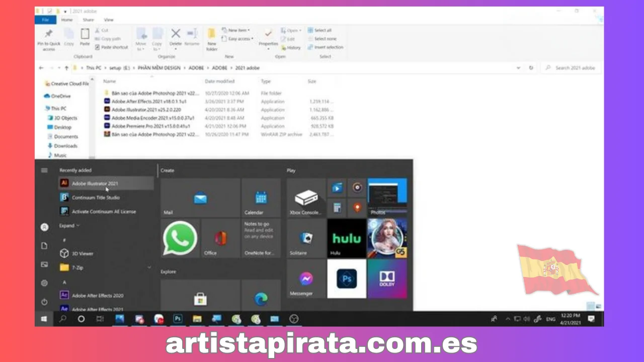
Task: Click Select all in the ribbon
Action: (x=319, y=30)
